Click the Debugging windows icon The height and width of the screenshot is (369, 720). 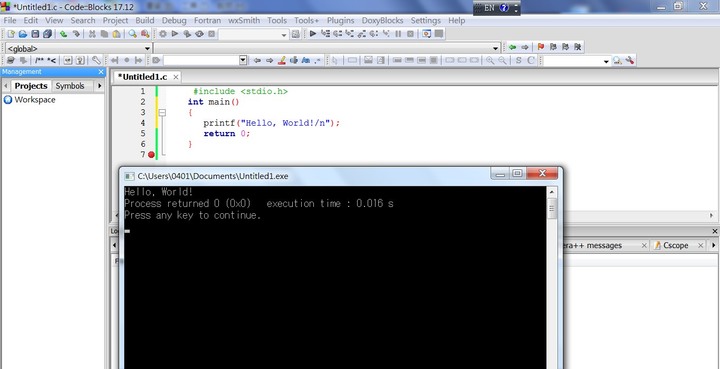point(427,34)
